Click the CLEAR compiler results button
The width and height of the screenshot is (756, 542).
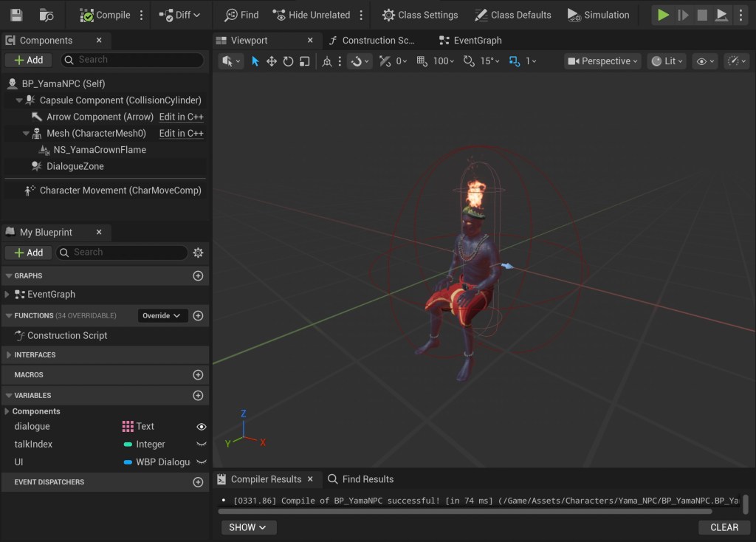(x=724, y=527)
